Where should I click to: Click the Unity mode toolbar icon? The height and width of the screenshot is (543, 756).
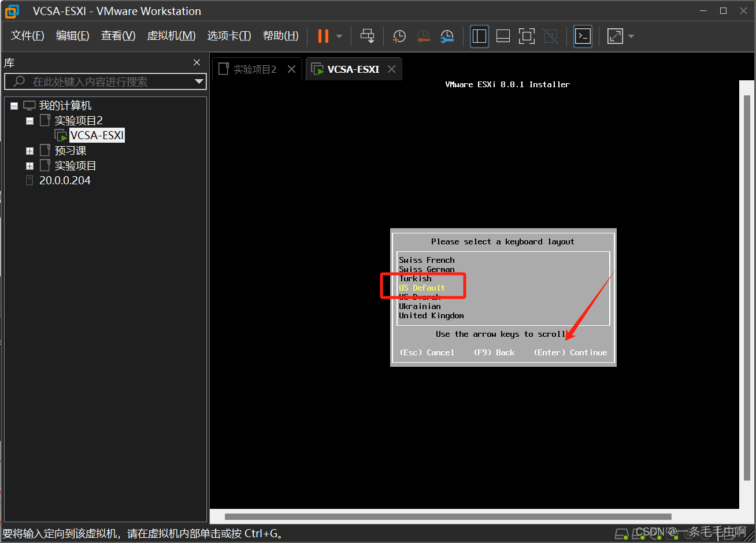click(551, 36)
